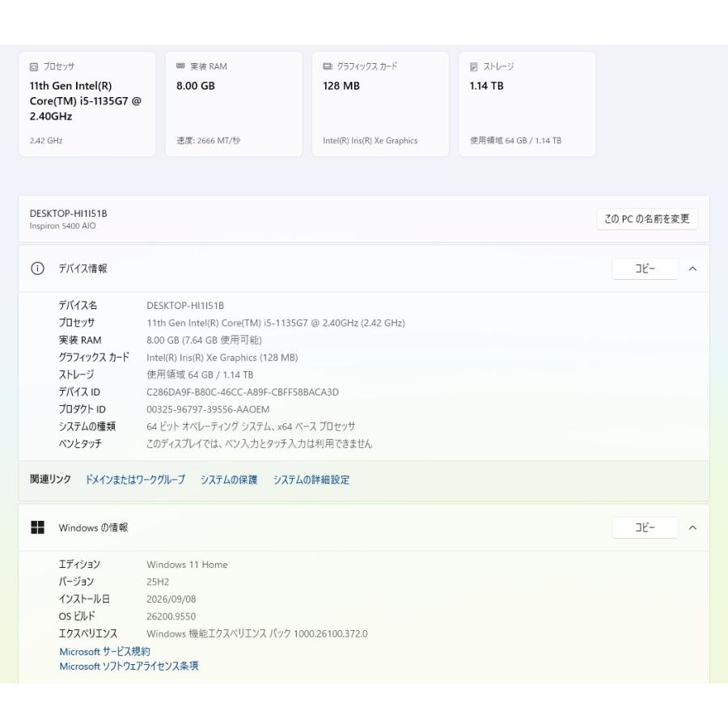Copy device information with コピー button
Image resolution: width=728 pixels, height=728 pixels.
(x=645, y=269)
